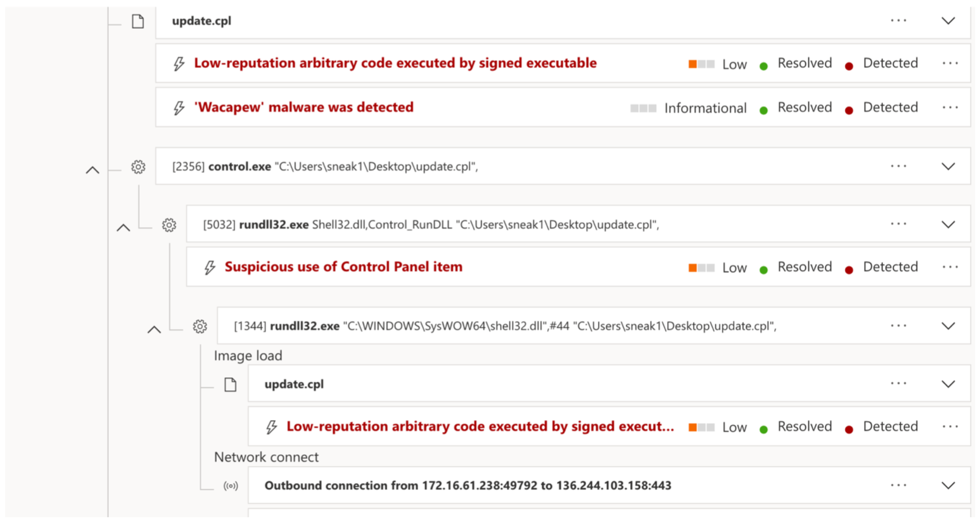Viewport: 980px width, 527px height.
Task: Click the gear icon for rundll32.exe 1344
Action: (200, 326)
